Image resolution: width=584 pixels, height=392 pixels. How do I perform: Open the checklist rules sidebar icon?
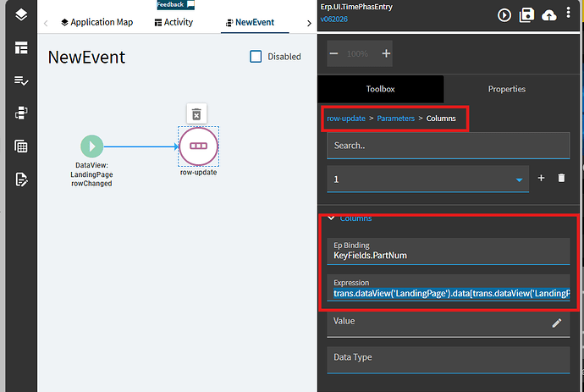21,80
